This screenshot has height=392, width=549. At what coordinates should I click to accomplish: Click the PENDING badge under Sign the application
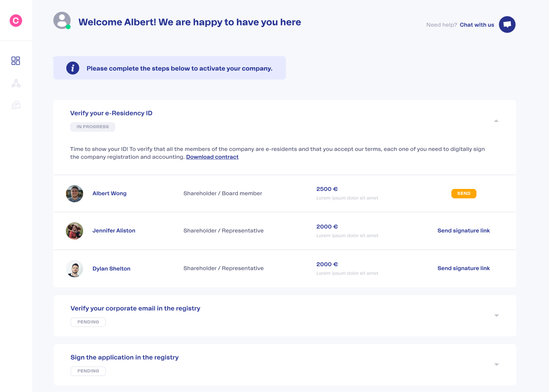pos(88,371)
